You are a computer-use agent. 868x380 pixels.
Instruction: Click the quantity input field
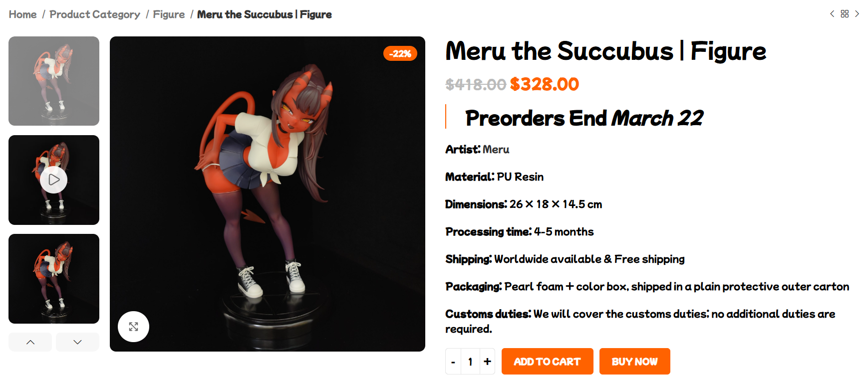[470, 362]
